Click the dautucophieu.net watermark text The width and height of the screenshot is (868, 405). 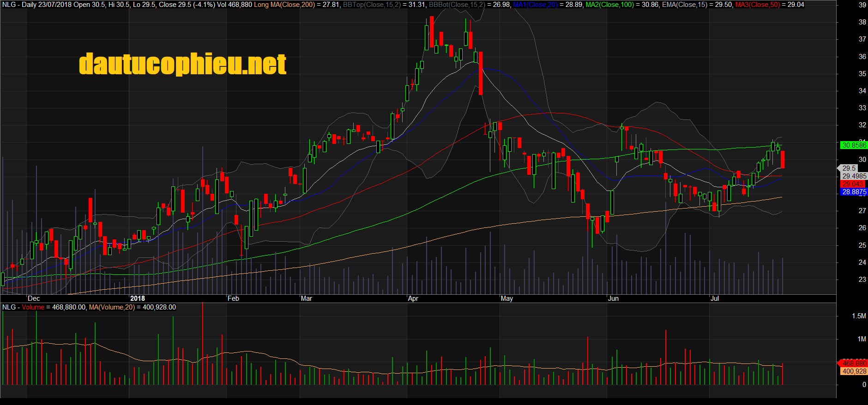pyautogui.click(x=182, y=64)
